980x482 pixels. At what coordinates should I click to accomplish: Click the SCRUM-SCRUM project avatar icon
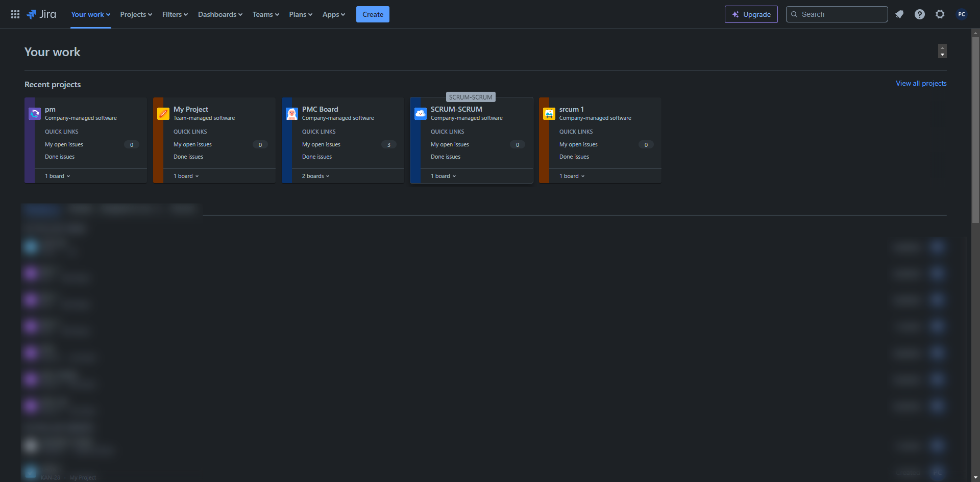click(x=421, y=114)
